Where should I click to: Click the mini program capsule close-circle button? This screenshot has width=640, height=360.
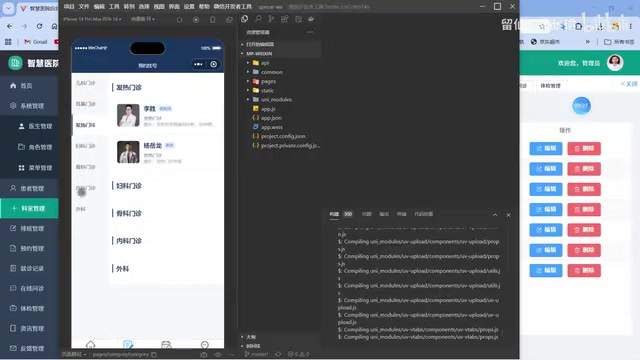[213, 64]
